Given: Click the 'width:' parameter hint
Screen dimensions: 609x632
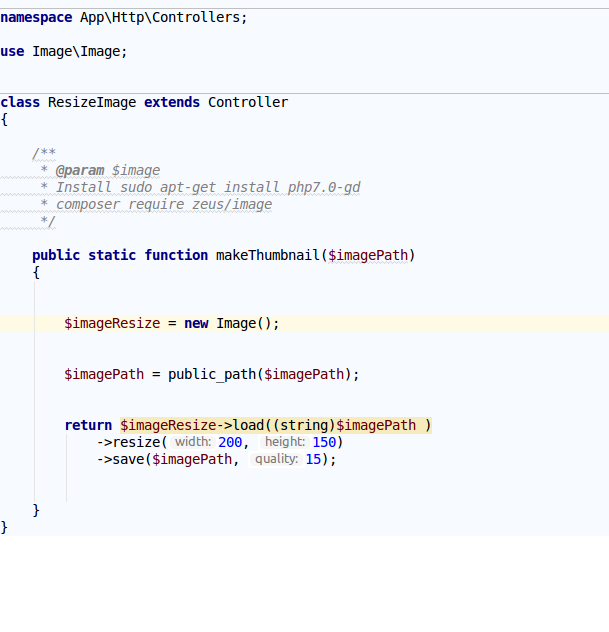Looking at the screenshot, I should click(193, 442).
